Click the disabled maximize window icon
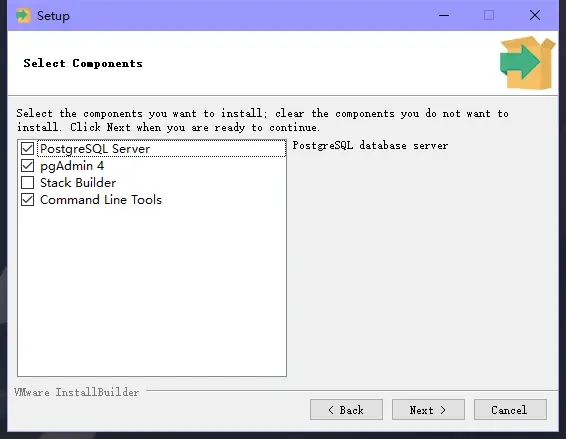 coord(489,16)
